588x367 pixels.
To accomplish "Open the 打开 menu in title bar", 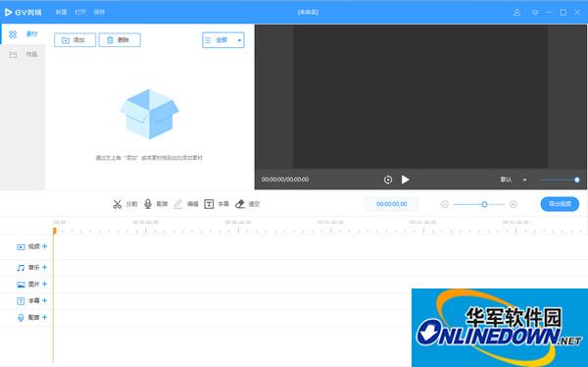I will (x=80, y=12).
